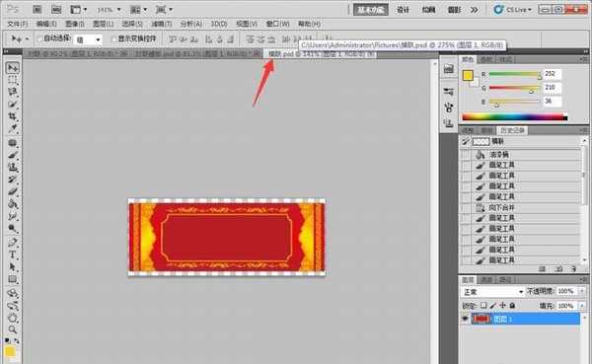Open the brush panel icon in the dock
Image resolution: width=592 pixels, height=364 pixels.
[x=449, y=108]
